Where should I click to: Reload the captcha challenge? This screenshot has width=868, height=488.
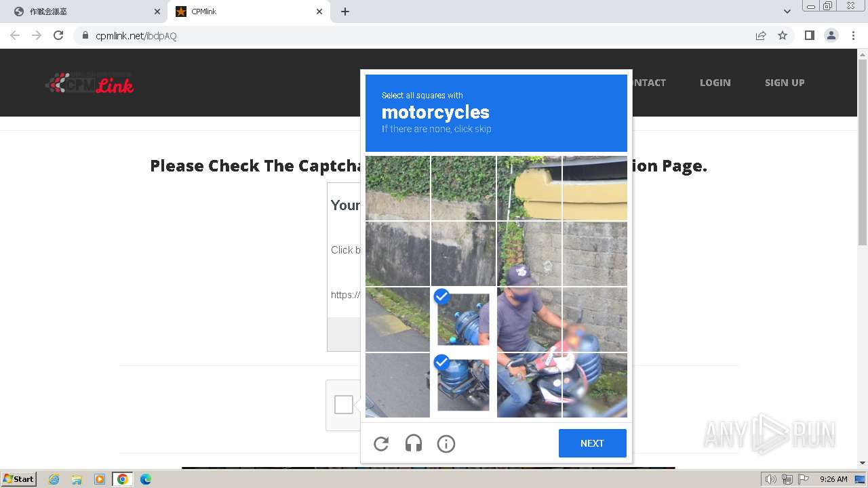click(x=381, y=444)
